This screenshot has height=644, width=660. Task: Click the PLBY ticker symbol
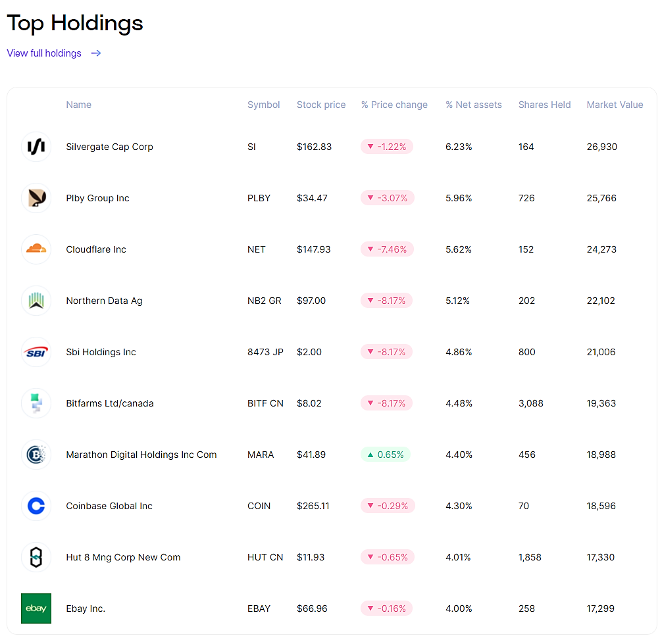[x=259, y=198]
